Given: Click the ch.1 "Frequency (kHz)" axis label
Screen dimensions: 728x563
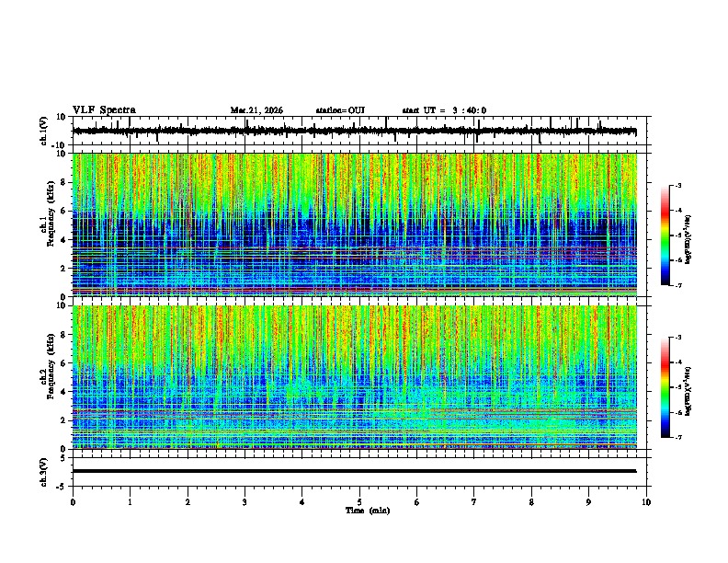Looking at the screenshot, I should coord(51,213).
